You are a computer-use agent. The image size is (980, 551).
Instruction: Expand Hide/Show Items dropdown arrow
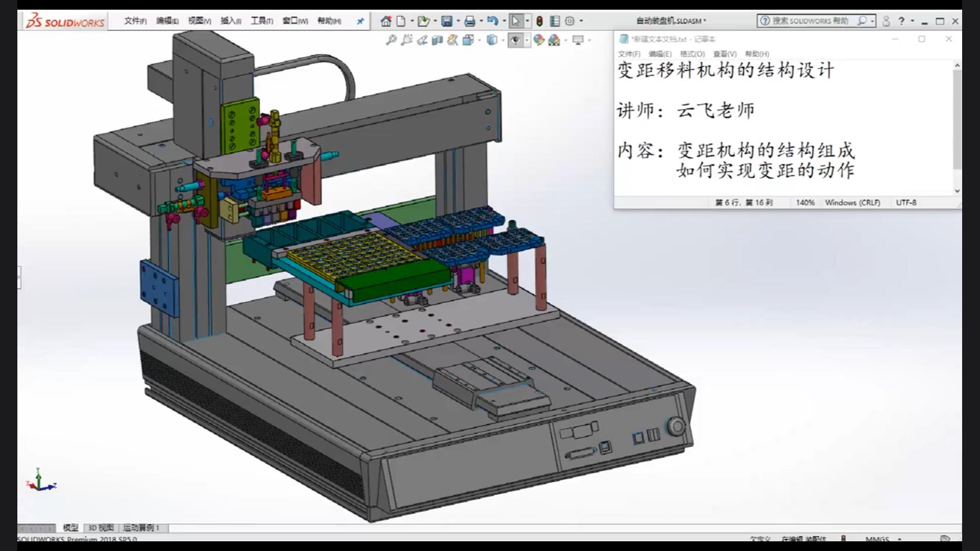pos(527,40)
